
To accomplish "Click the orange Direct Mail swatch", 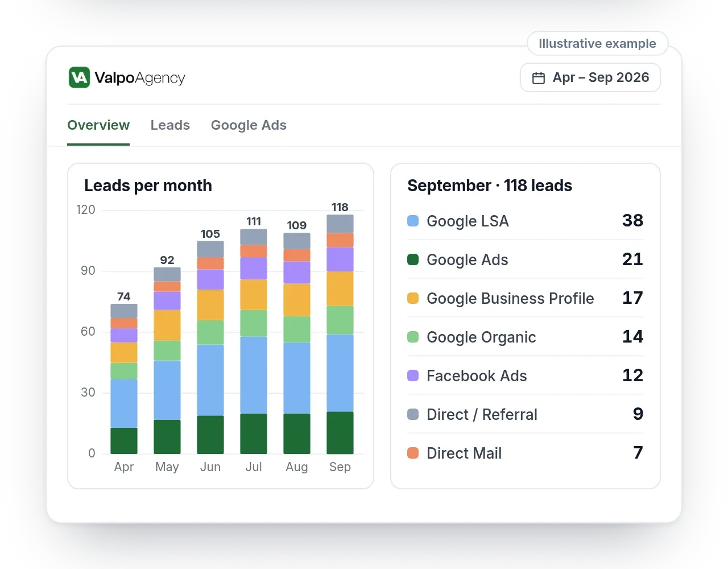I will coord(413,453).
